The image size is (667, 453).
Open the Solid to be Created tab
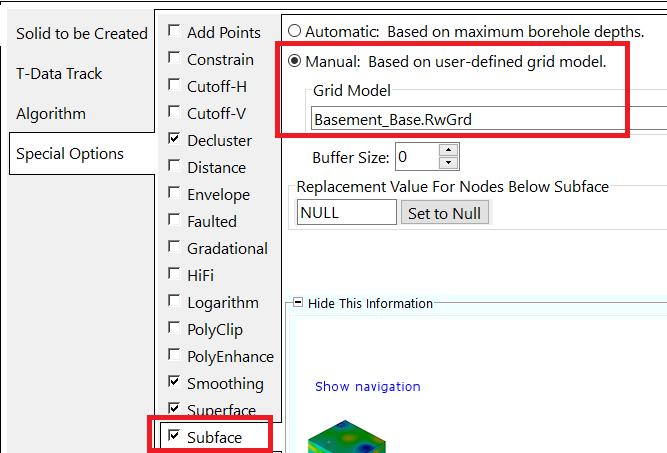tap(81, 34)
